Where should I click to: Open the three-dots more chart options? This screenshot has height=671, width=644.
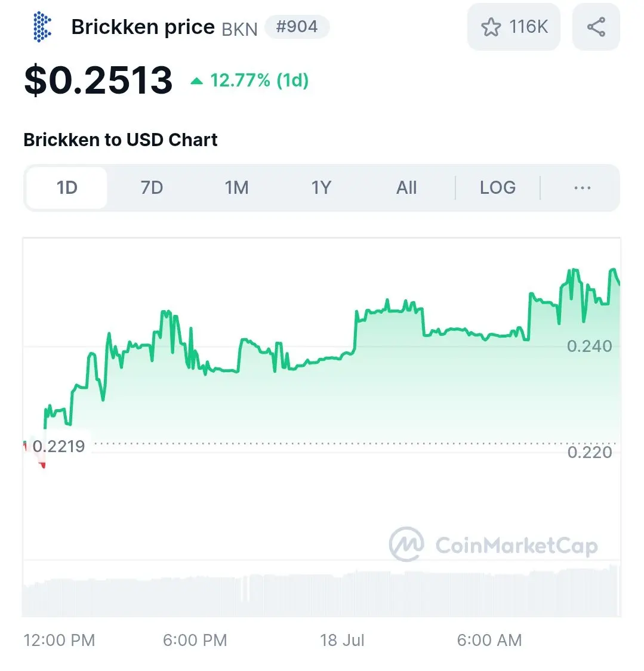pyautogui.click(x=583, y=187)
